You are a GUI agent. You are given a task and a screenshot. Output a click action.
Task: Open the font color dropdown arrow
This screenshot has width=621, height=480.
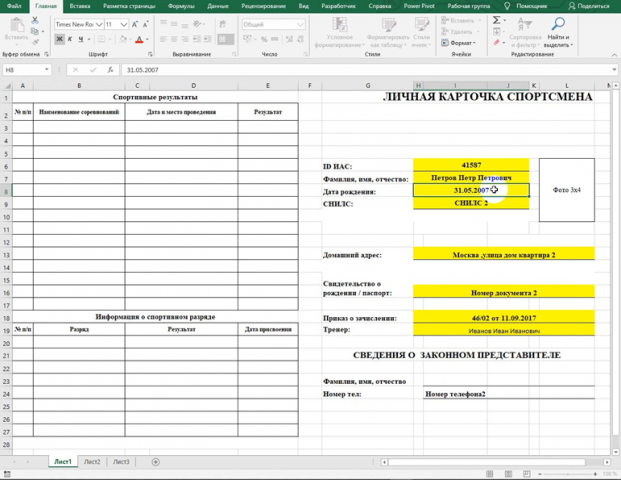147,39
